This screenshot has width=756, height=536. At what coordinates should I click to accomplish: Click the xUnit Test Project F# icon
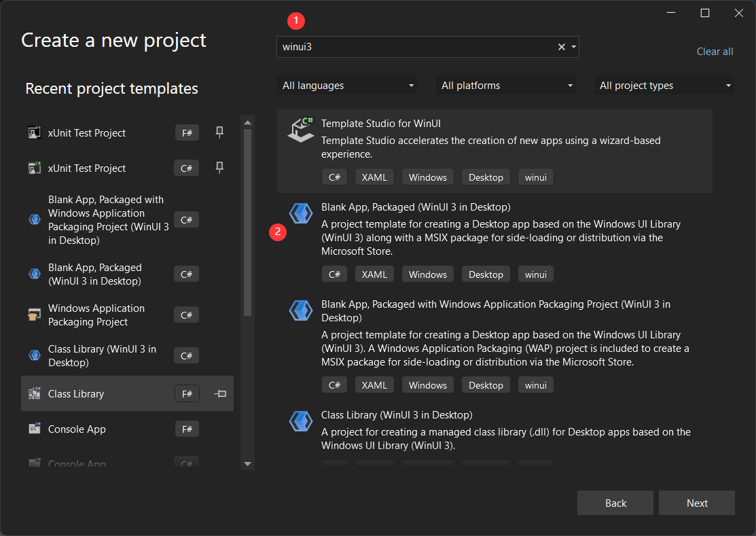coord(34,132)
